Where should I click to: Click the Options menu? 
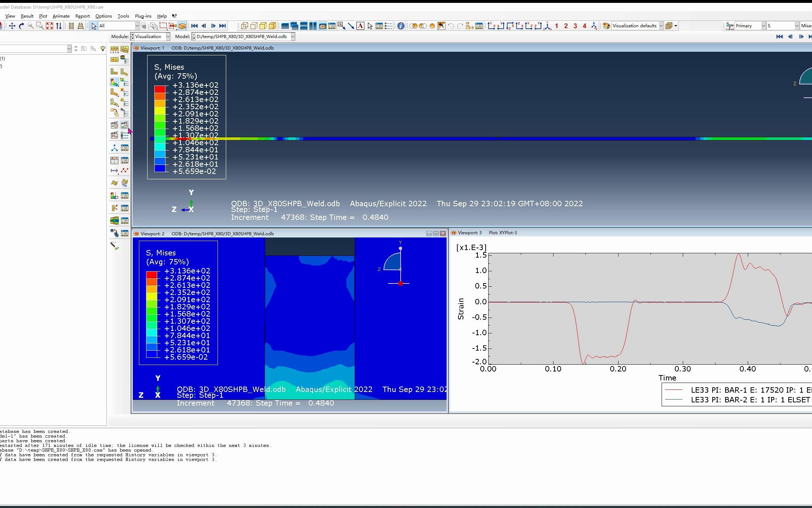103,16
